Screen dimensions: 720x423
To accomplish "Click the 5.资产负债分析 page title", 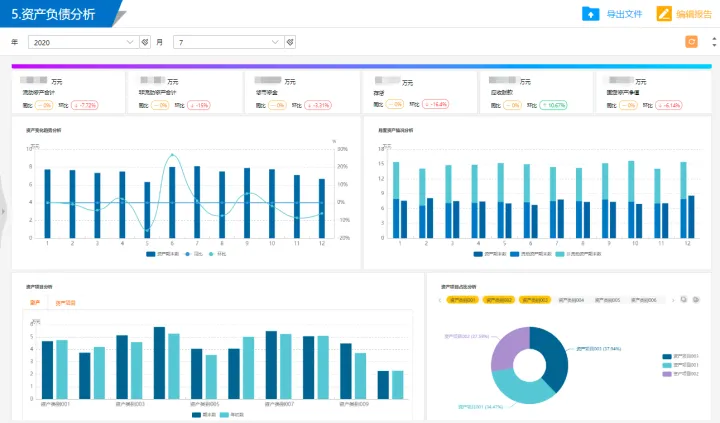I will [x=53, y=14].
